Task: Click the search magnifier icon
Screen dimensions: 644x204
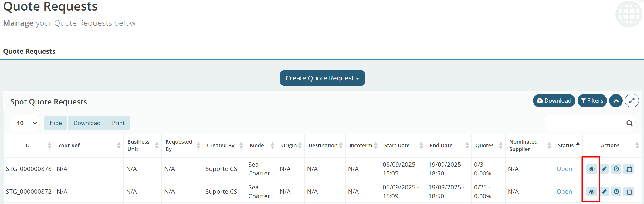Action: pos(629,123)
